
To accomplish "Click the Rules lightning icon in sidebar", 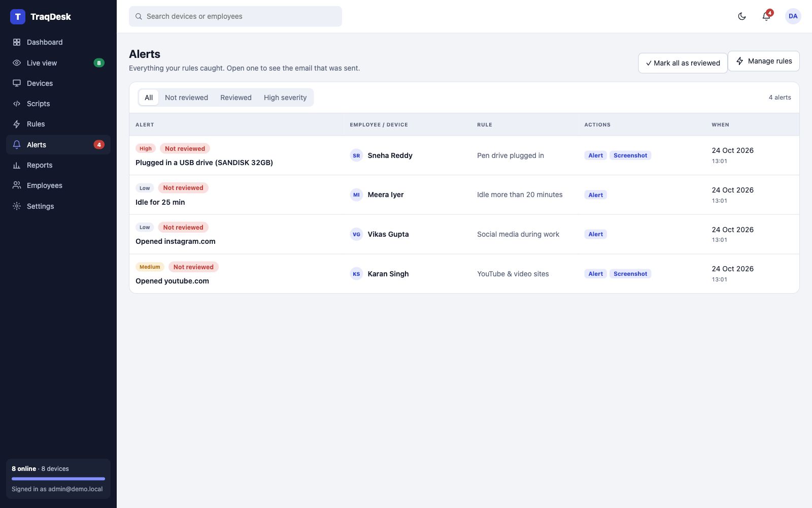I will point(17,124).
